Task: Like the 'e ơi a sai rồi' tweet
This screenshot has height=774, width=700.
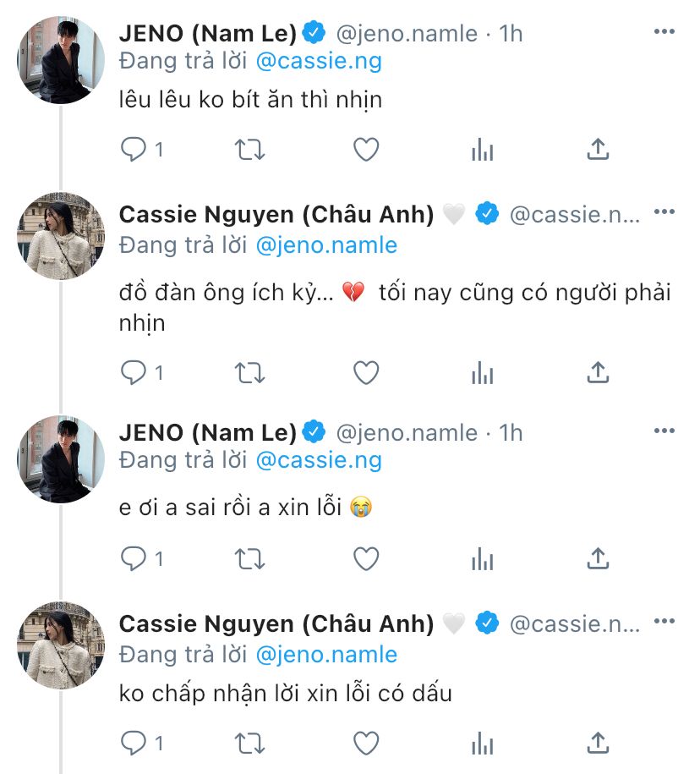Action: [365, 558]
